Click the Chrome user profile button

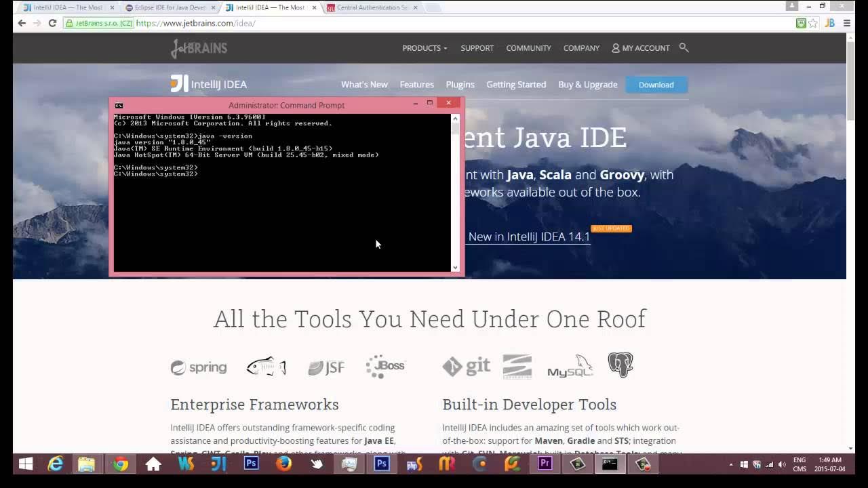(791, 6)
